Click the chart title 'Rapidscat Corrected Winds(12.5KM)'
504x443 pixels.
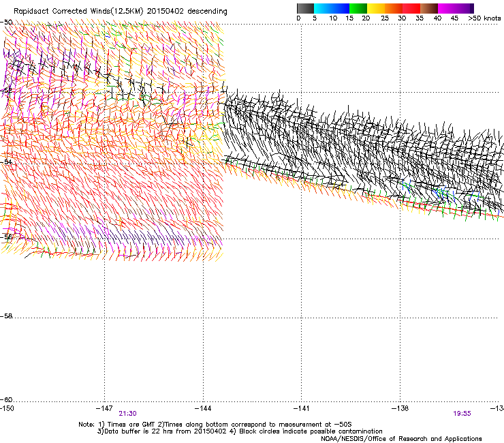(78, 12)
